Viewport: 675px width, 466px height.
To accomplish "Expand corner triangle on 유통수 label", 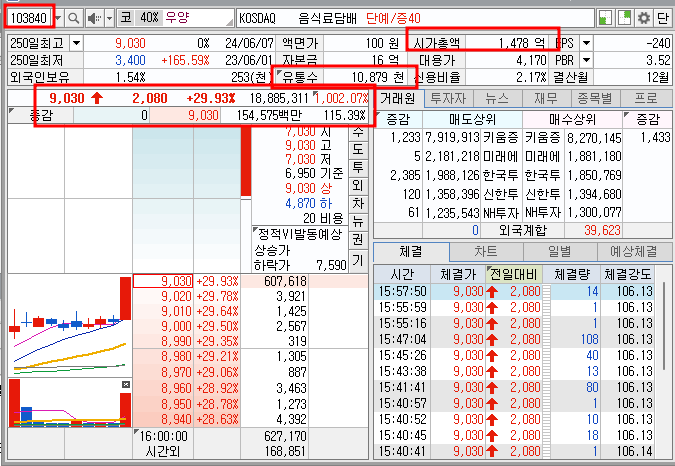I will (279, 73).
